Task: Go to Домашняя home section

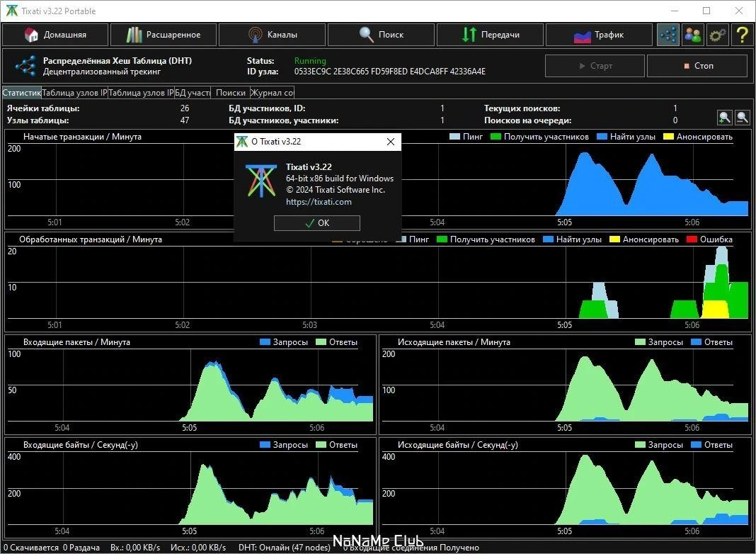Action: coord(55,35)
